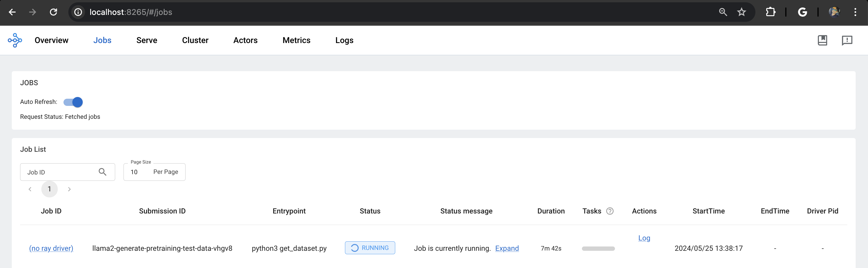Bookmark this page with star icon
The height and width of the screenshot is (268, 868).
[x=741, y=12]
